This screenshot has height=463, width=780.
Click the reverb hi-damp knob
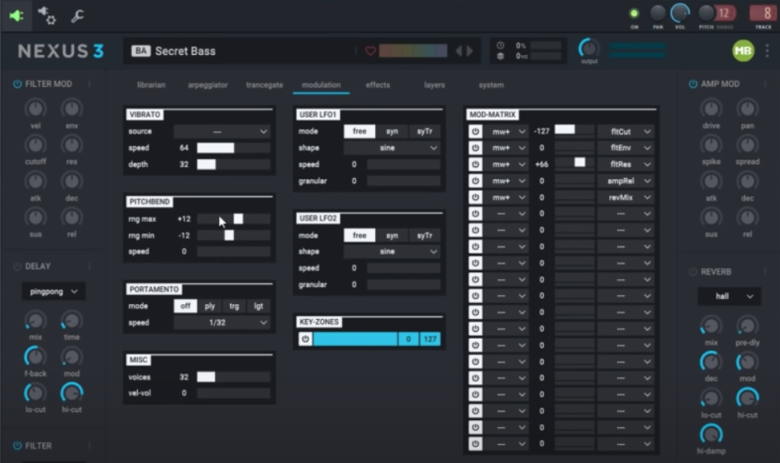coord(711,434)
